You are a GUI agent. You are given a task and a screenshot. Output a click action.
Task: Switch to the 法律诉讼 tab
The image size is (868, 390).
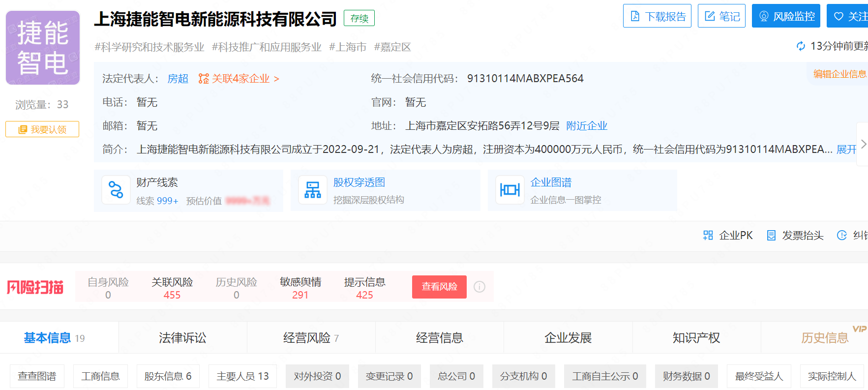click(182, 338)
